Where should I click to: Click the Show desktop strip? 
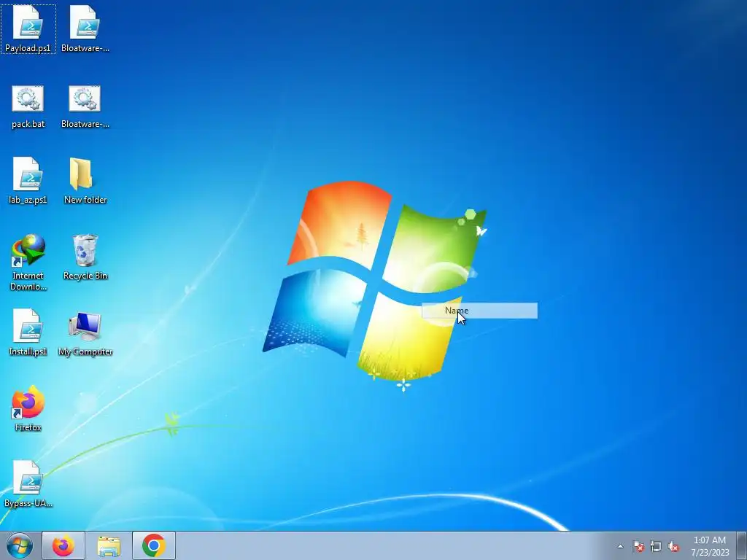coord(742,545)
